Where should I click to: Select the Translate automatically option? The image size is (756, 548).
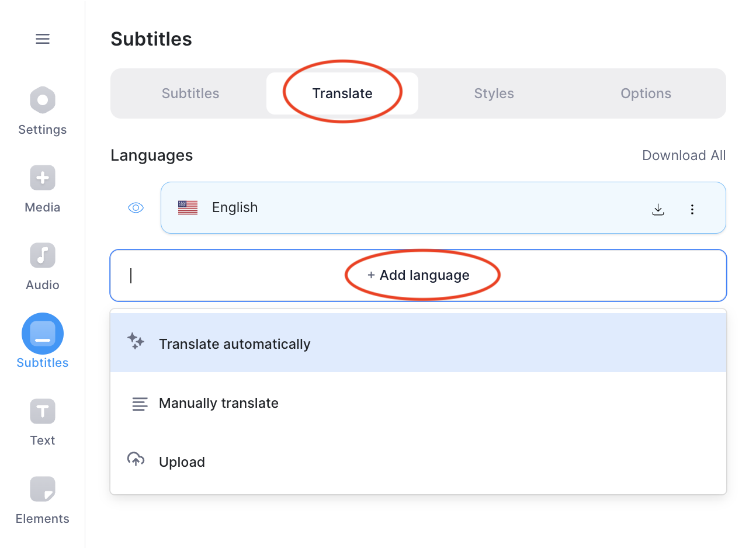(x=235, y=344)
